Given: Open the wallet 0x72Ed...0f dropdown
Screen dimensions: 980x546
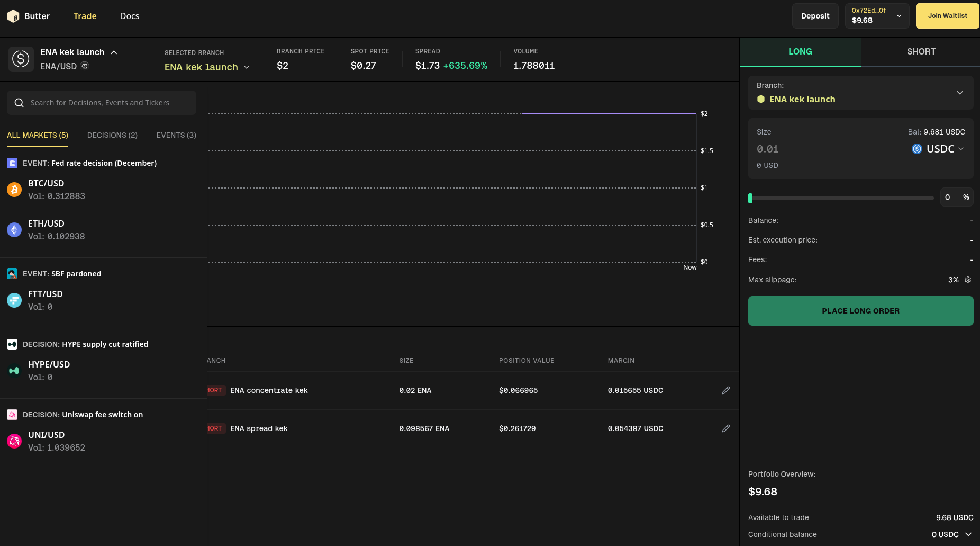Looking at the screenshot, I should coord(877,16).
